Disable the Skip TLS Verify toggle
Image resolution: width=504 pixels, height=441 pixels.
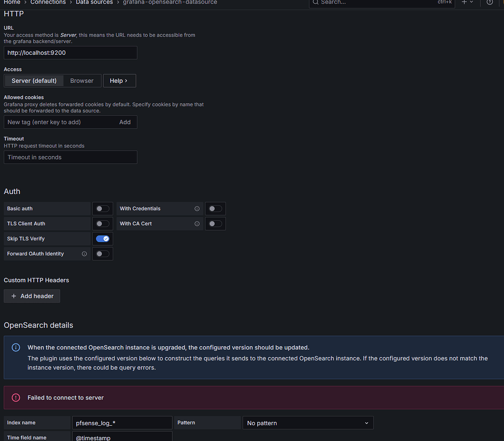tap(102, 238)
